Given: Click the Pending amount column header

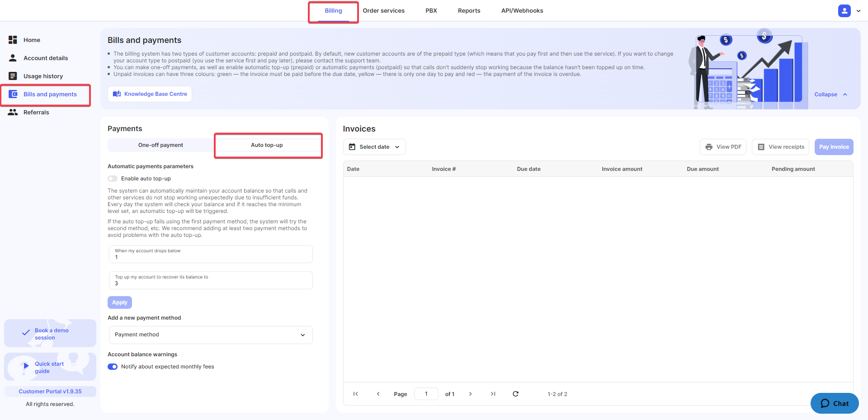Looking at the screenshot, I should coord(793,169).
